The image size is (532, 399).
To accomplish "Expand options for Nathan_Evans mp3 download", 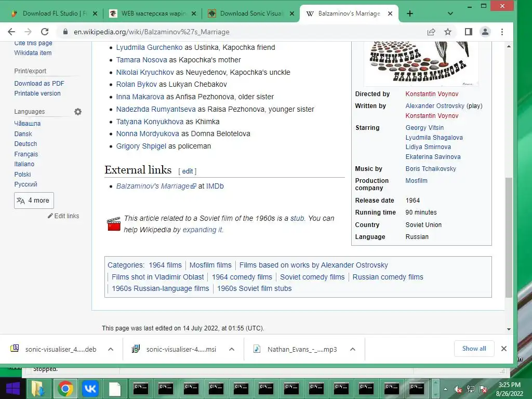I will point(353,349).
